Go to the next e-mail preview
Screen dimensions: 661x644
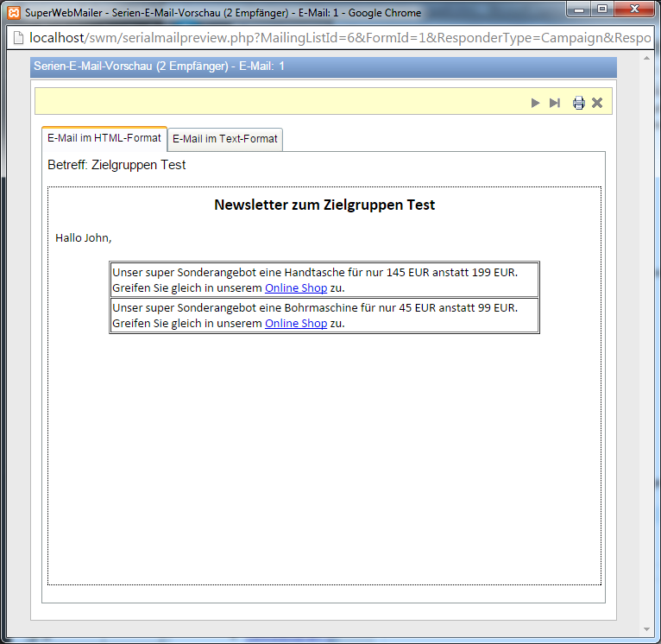pos(535,103)
